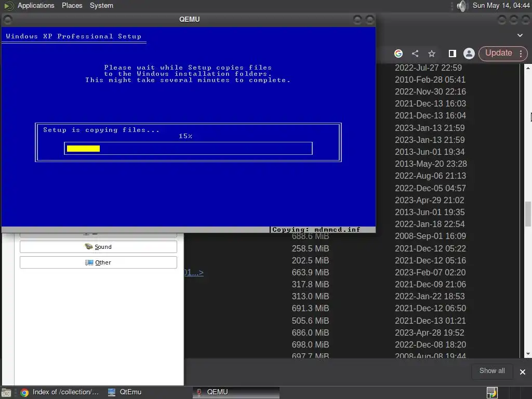This screenshot has width=532, height=399.
Task: Click the date 2023-Feb-07 02:20
Action: click(x=430, y=272)
